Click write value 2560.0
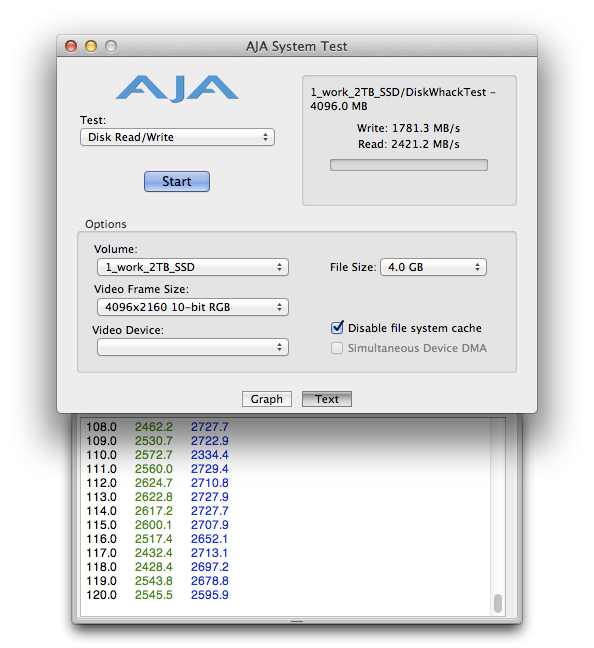Screen dimensions: 594x648 pos(154,469)
